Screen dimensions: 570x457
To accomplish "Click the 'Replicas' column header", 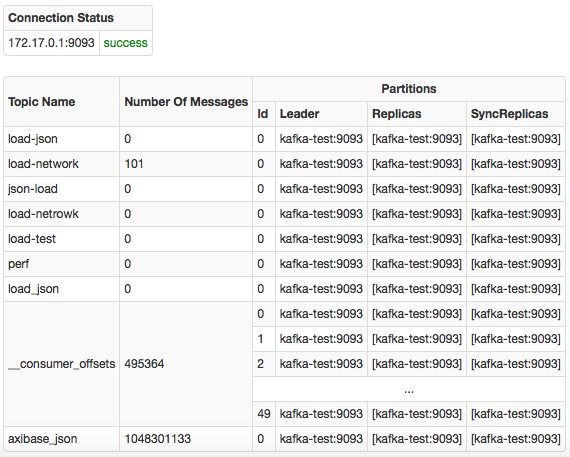I will pos(417,114).
